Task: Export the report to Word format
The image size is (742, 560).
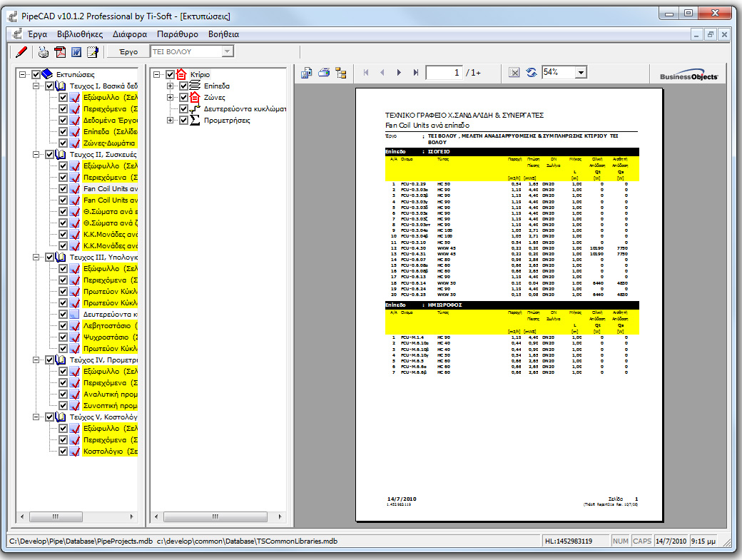Action: [77, 51]
